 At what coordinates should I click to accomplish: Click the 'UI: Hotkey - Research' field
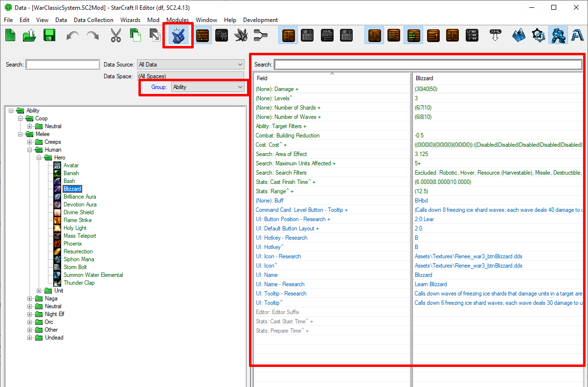332,238
